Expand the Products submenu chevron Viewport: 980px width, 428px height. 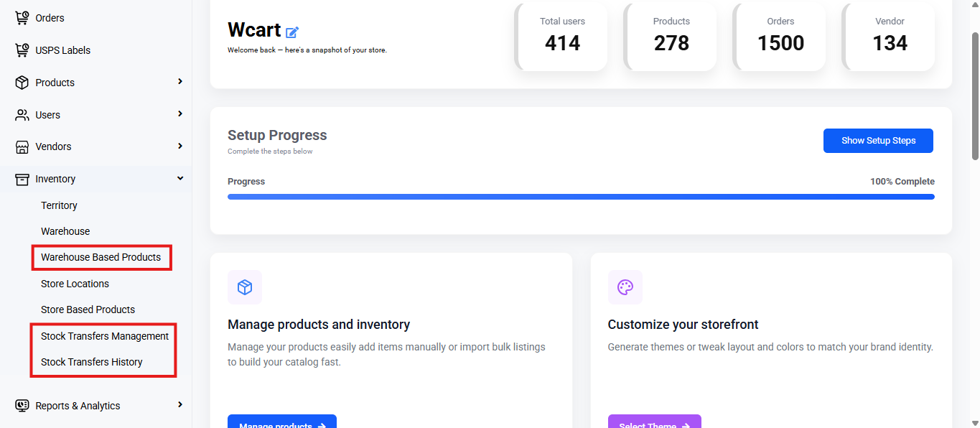[180, 82]
